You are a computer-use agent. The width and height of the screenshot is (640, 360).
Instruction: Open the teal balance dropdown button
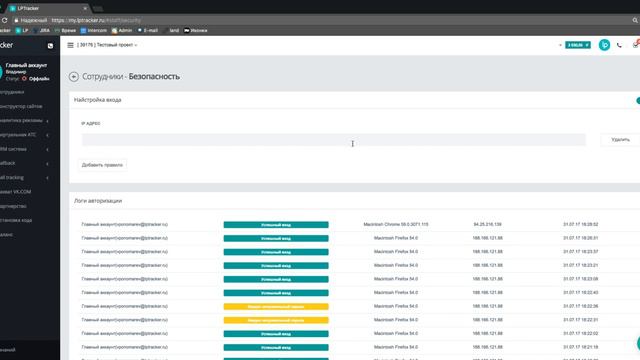578,45
